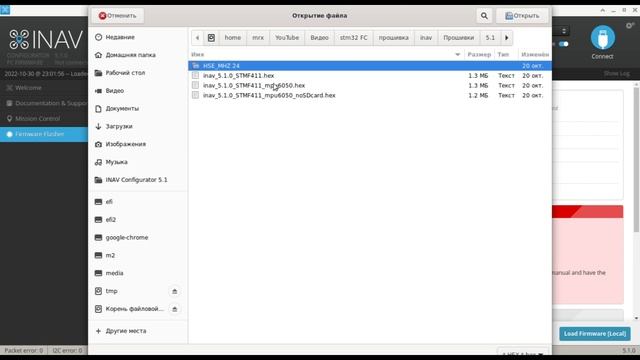Screen dimensions: 640x360
Task: Select inav_5.1.0_STMF411_mpu6050.hex file
Action: point(370,85)
